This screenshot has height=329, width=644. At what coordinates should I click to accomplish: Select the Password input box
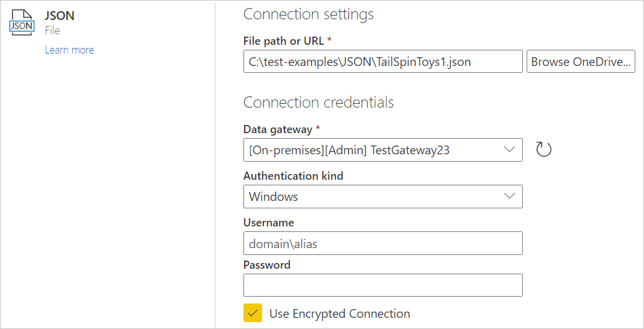pos(383,285)
